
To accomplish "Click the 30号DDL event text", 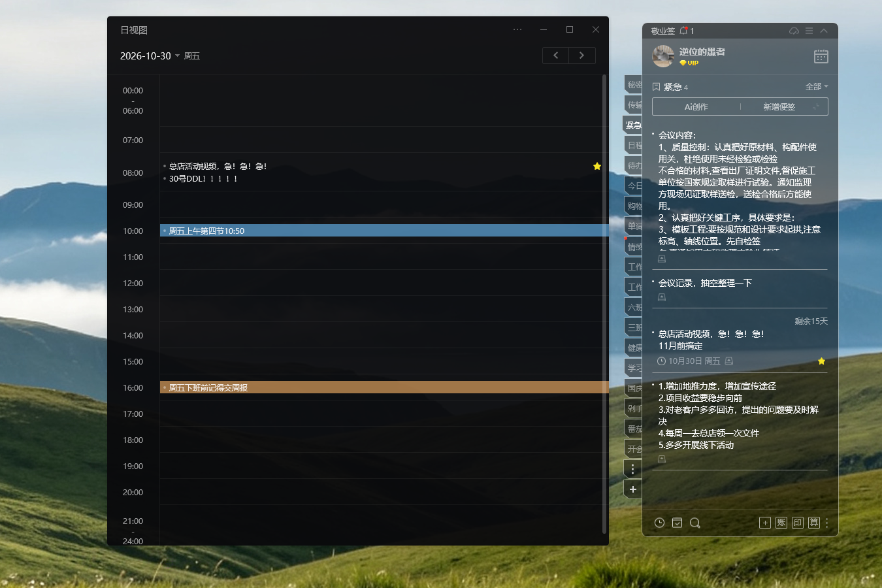I will [203, 178].
